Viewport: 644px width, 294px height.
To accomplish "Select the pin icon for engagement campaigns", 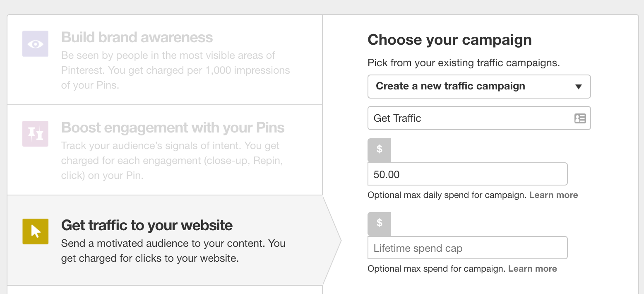I will (35, 134).
